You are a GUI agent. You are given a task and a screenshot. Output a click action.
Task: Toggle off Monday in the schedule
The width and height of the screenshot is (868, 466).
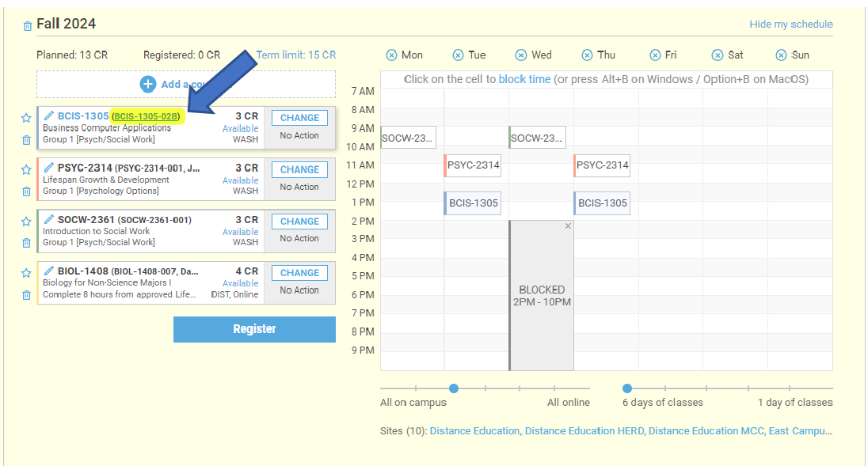click(391, 55)
